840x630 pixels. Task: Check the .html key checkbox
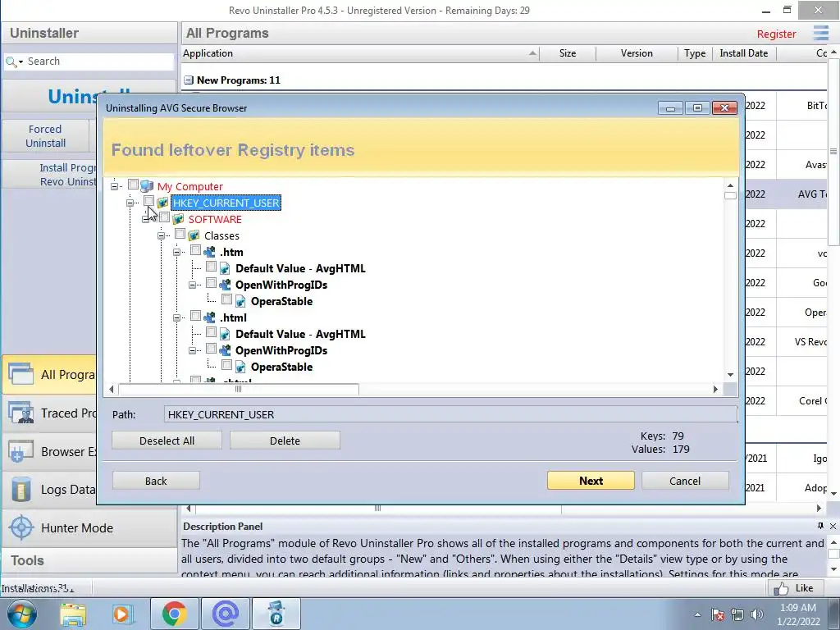click(195, 316)
